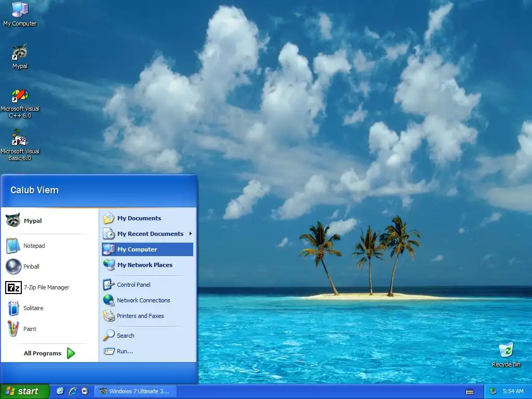Open Network Connections in Start menu
The width and height of the screenshot is (532, 399).
click(148, 300)
